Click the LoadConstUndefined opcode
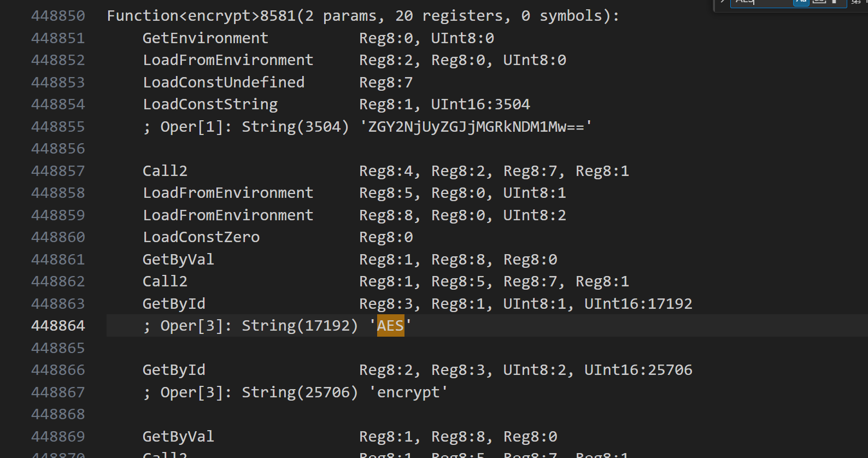 coord(224,83)
